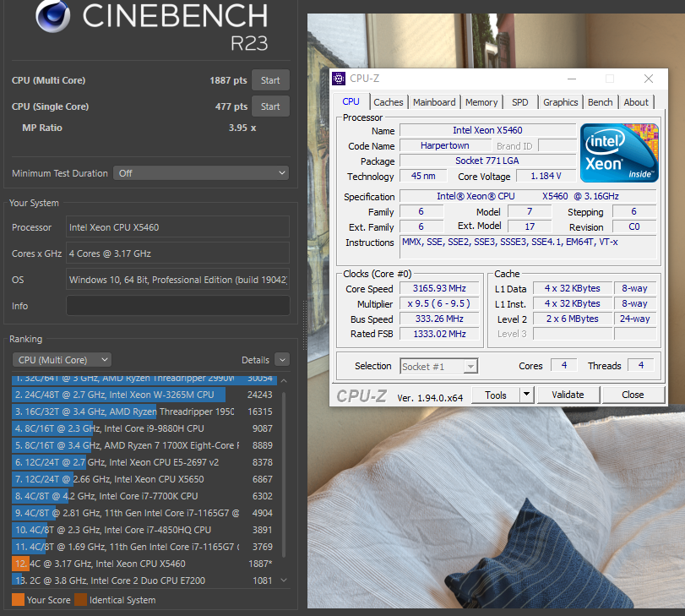Click the Level 2 cache 2 x 6 MBytes

pyautogui.click(x=573, y=319)
